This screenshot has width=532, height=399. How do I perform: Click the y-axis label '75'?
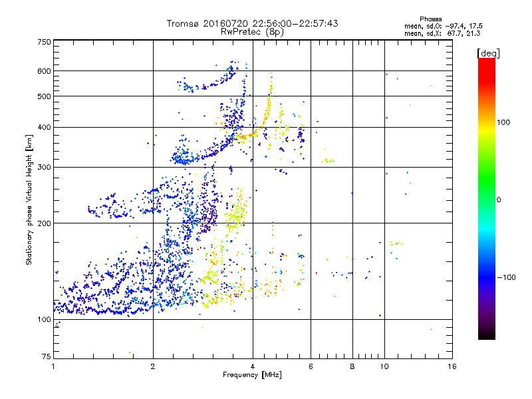click(x=47, y=356)
